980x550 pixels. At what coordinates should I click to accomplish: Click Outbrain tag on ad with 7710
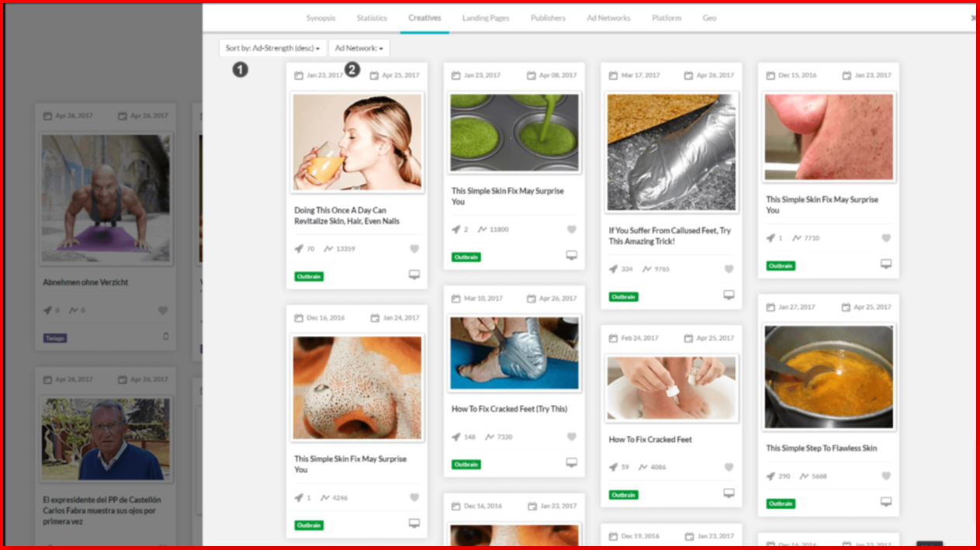tap(781, 265)
